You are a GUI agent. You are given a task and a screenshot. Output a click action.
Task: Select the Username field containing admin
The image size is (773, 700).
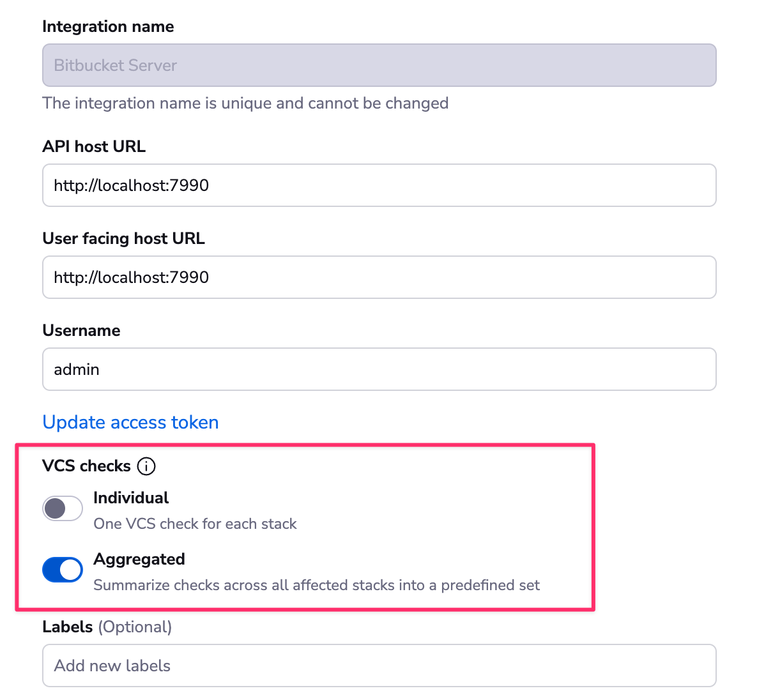coord(379,369)
